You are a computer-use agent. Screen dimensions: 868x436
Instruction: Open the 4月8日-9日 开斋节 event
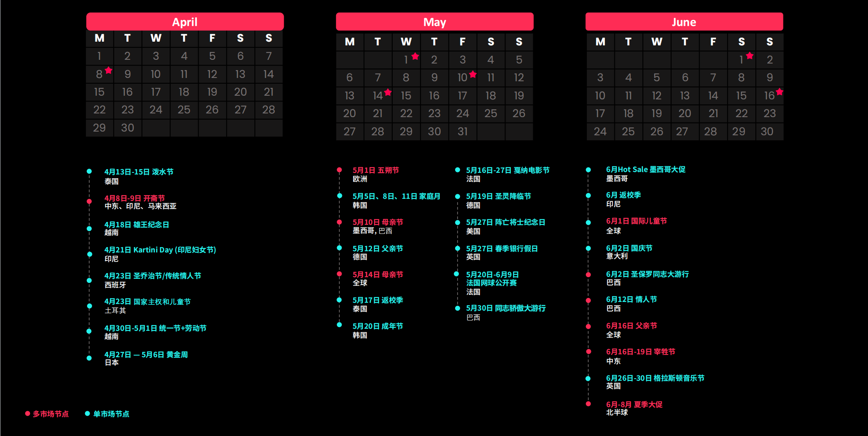click(135, 198)
